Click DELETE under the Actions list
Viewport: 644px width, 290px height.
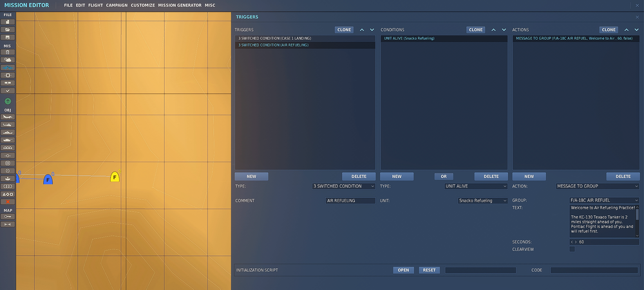623,176
